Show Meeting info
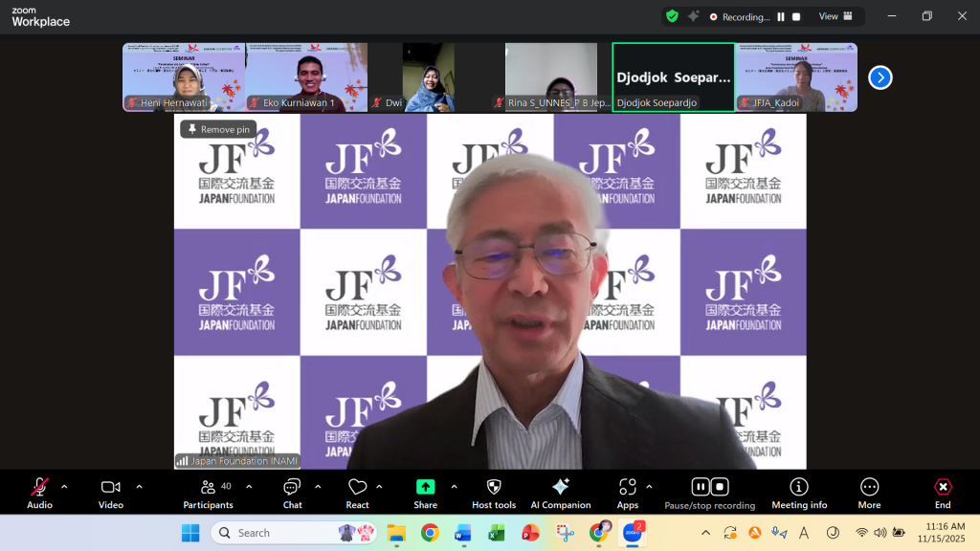Screen dimensions: 980x551 (799, 493)
